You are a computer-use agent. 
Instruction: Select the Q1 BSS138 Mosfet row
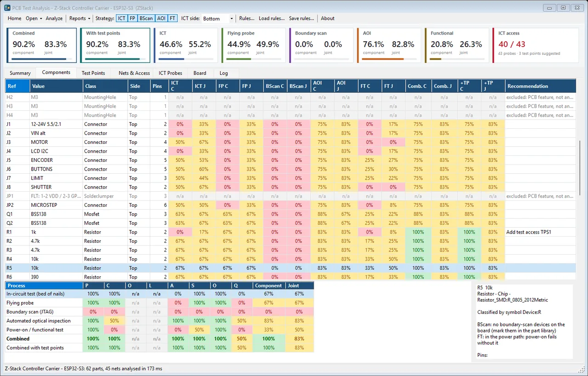pos(290,214)
